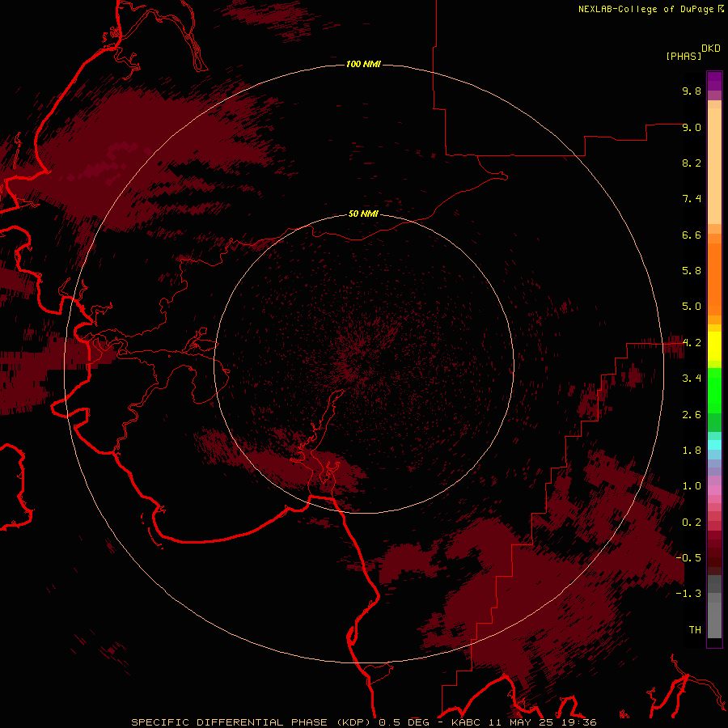The height and width of the screenshot is (728, 728).
Task: Click the 6.6 value on the color scale
Action: (692, 235)
